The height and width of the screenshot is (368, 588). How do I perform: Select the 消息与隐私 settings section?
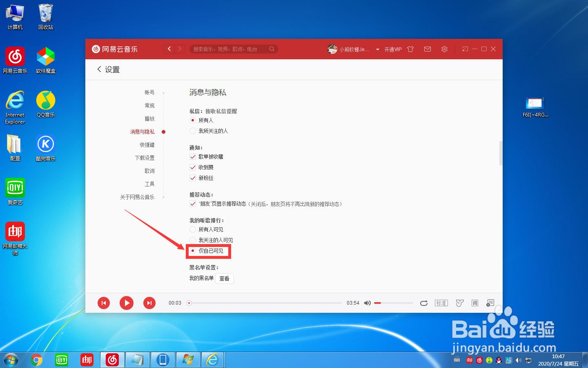tap(142, 132)
